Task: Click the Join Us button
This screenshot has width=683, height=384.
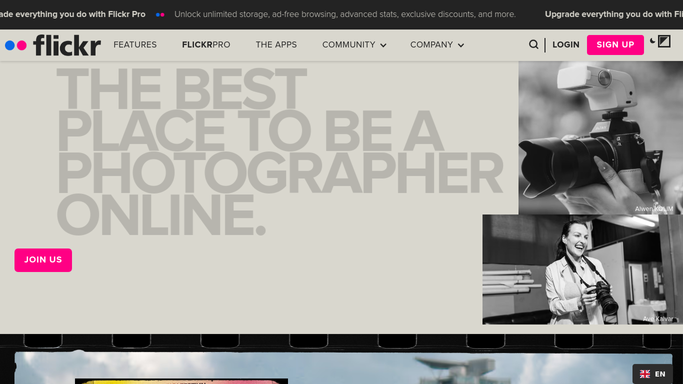Action: pos(43,260)
